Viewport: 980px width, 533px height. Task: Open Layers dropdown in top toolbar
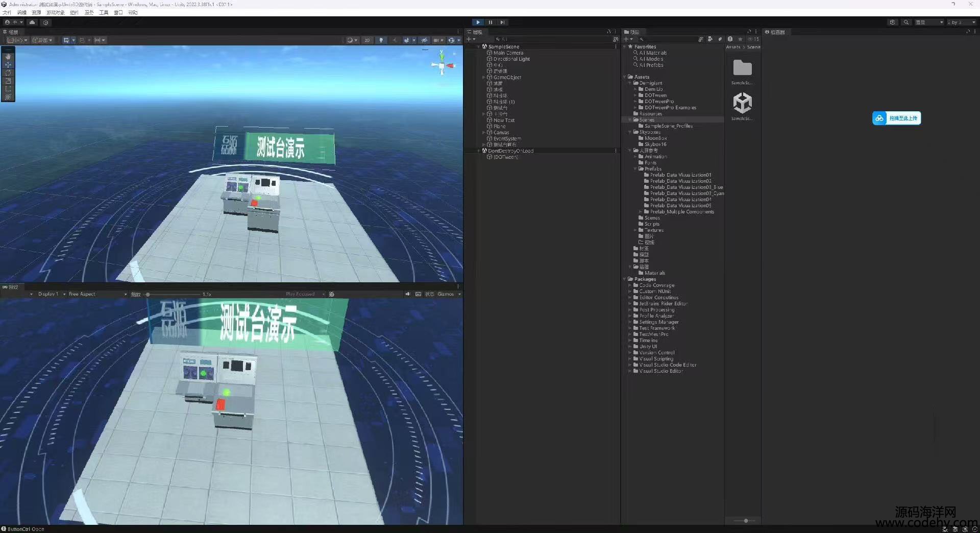[x=929, y=22]
